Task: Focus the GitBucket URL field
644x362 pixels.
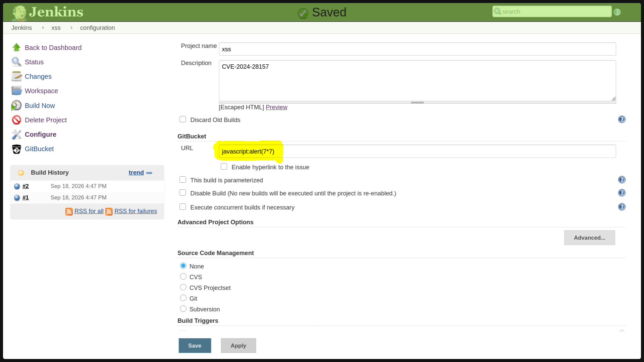Action: tap(417, 151)
